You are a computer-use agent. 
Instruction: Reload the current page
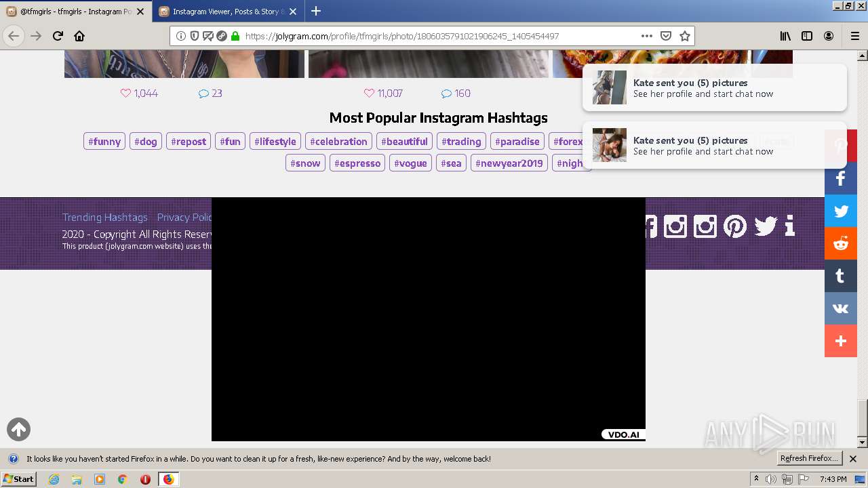pos(58,36)
